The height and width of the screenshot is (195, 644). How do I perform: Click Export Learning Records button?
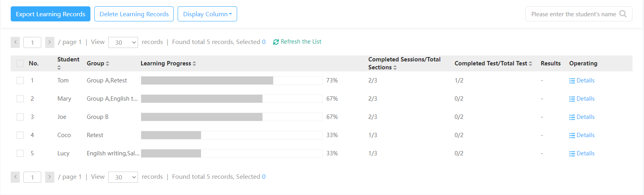point(50,14)
